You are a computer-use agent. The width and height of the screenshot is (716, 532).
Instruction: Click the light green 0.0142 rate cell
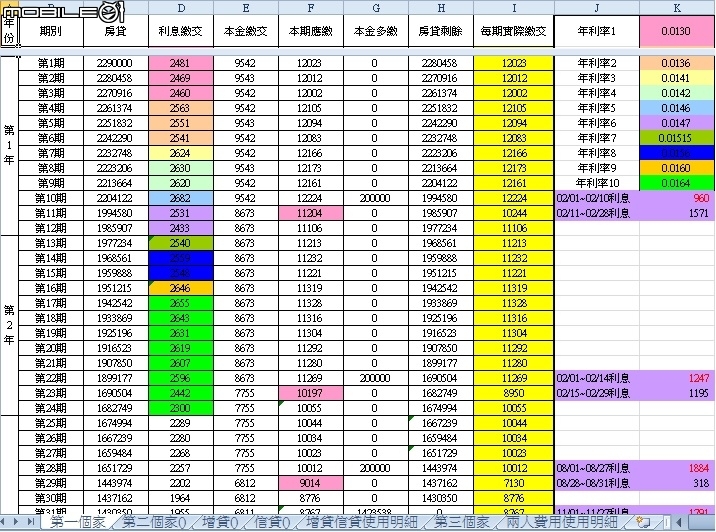click(677, 93)
